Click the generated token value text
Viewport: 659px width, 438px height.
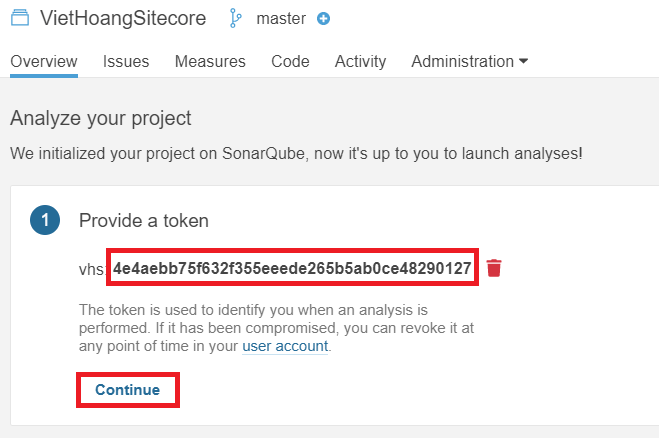pyautogui.click(x=292, y=268)
